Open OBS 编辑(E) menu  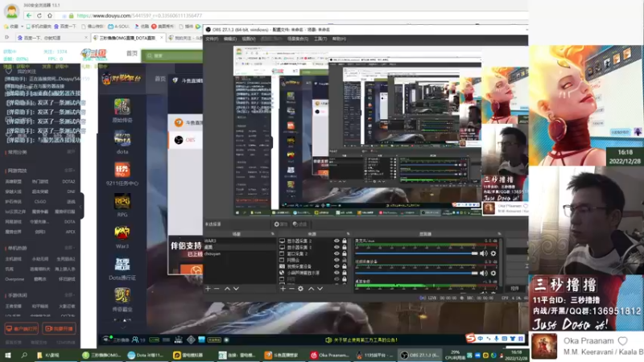230,39
